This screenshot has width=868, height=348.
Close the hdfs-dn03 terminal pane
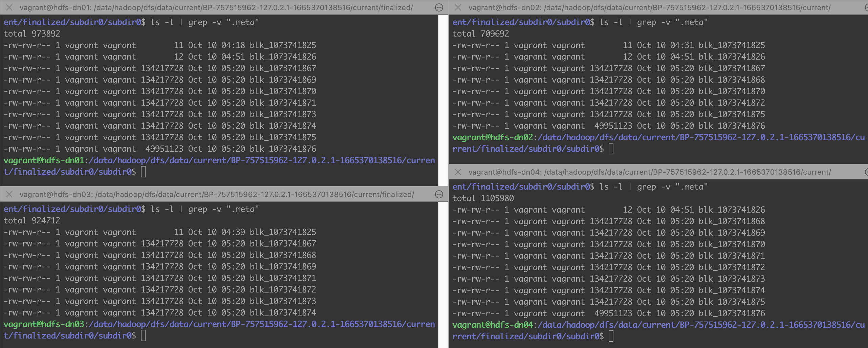pos(9,194)
